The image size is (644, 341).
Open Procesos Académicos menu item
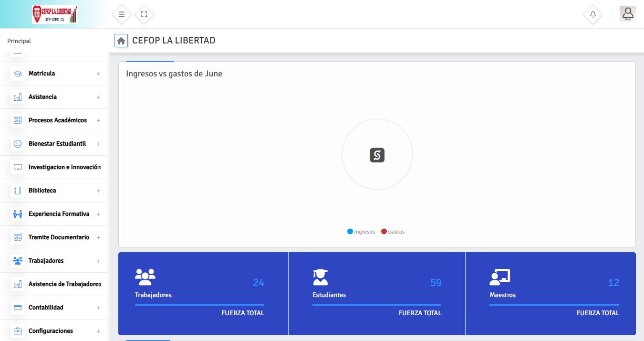click(x=54, y=120)
